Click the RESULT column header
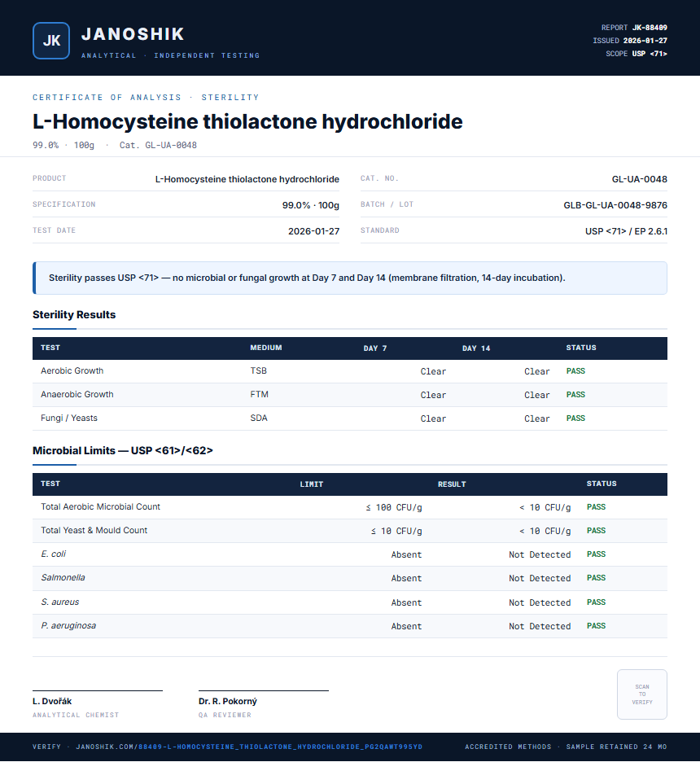 tap(452, 484)
